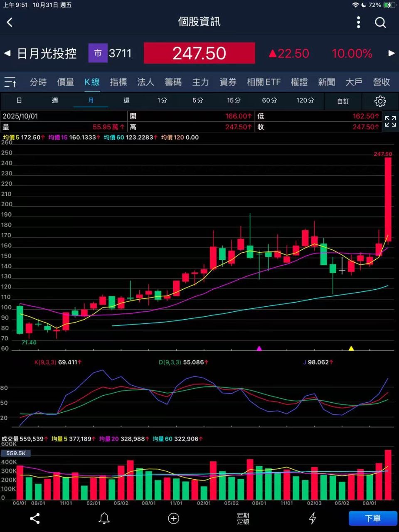
Task: Tap the yellow triangle chart marker
Action: (x=351, y=348)
